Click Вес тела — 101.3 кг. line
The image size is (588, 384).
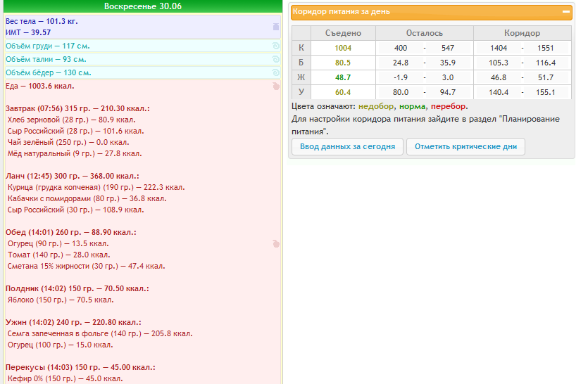click(42, 21)
